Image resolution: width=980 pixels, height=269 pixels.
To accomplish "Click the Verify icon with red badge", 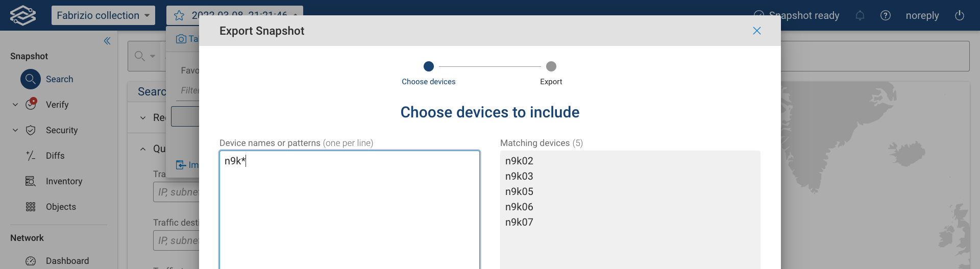I will click(x=31, y=104).
